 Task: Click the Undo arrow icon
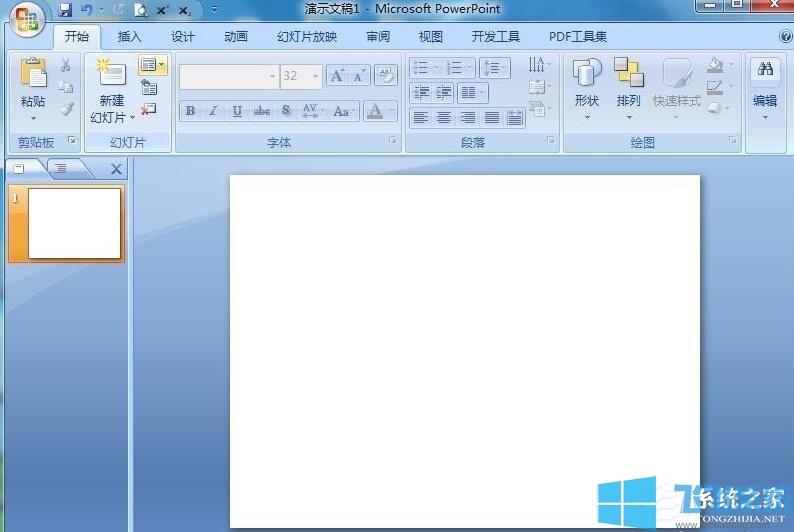pyautogui.click(x=86, y=10)
